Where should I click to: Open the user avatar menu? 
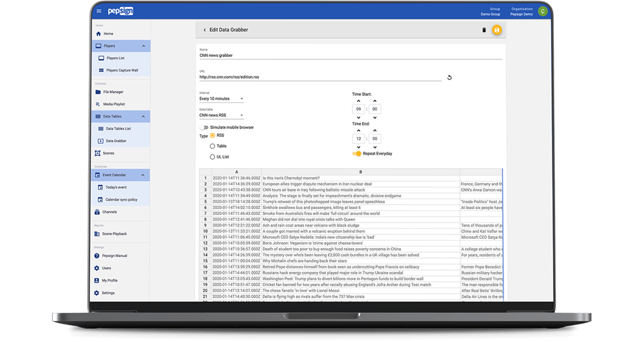tap(543, 12)
